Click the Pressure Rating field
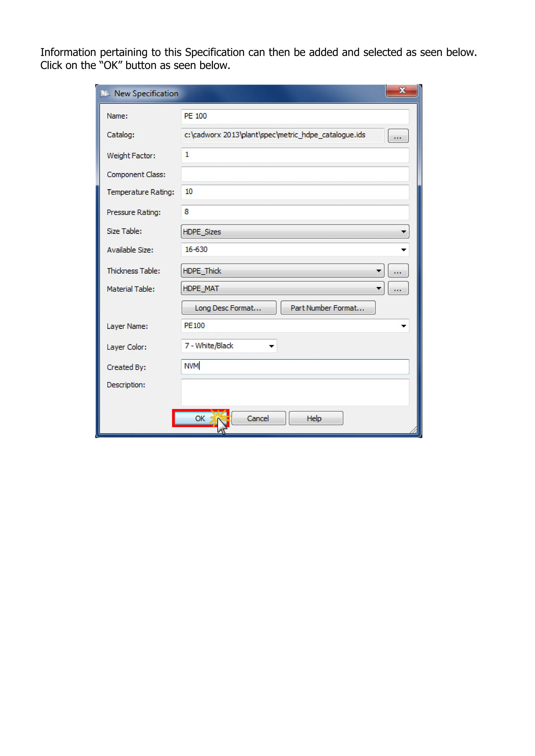The width and height of the screenshot is (535, 756). 294,212
